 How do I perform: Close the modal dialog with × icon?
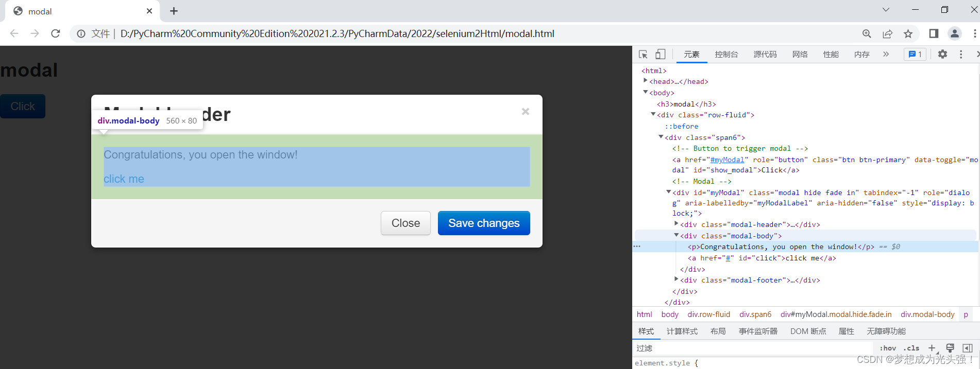(525, 112)
